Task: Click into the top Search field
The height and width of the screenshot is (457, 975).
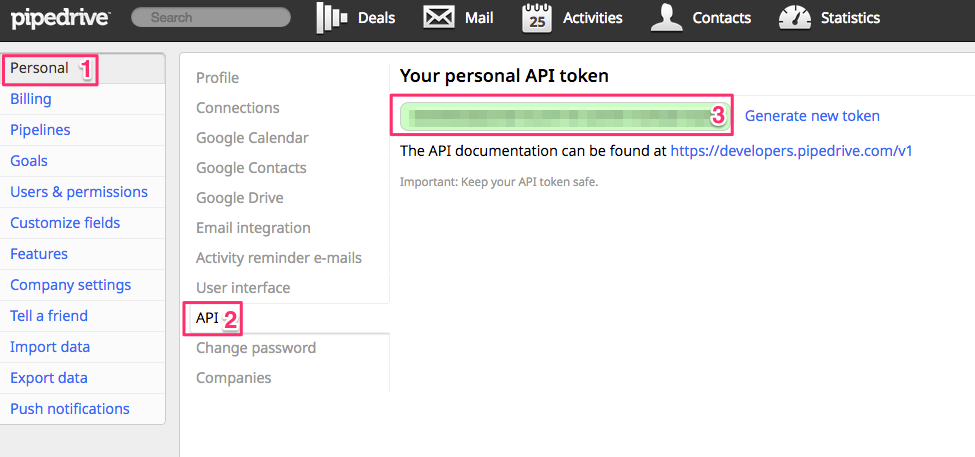Action: (210, 17)
